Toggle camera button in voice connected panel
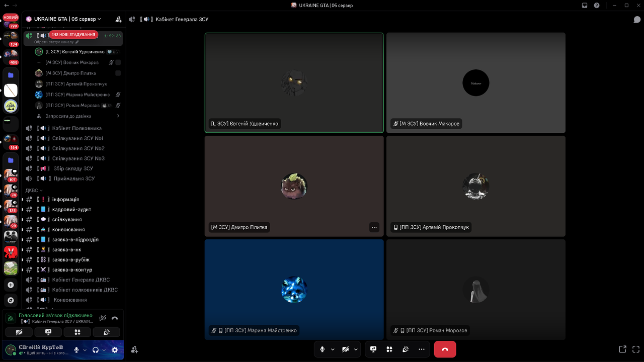Viewport: 644px width, 362px height. click(x=19, y=332)
